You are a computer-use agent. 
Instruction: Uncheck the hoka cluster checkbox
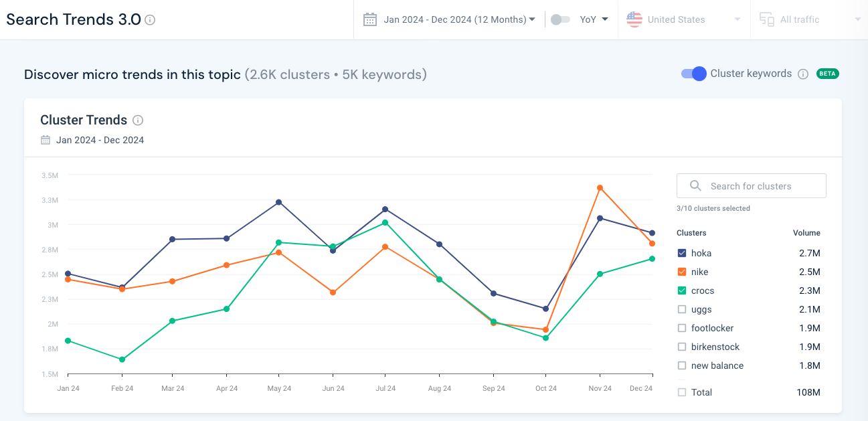point(682,253)
